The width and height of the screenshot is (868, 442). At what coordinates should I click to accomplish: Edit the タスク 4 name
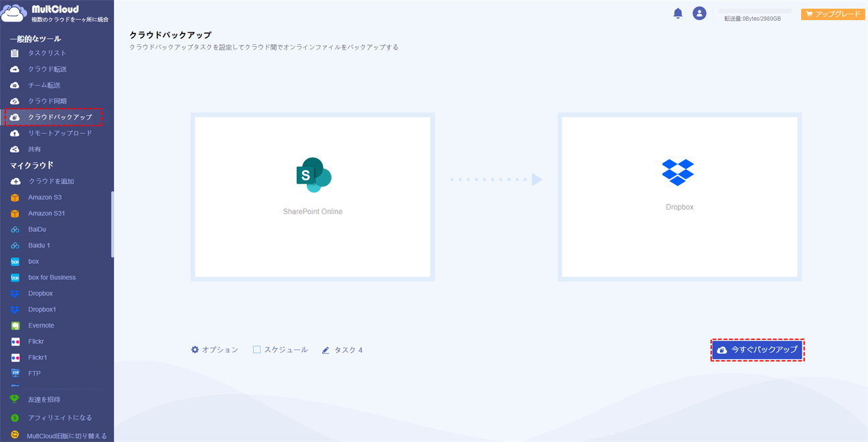(342, 350)
